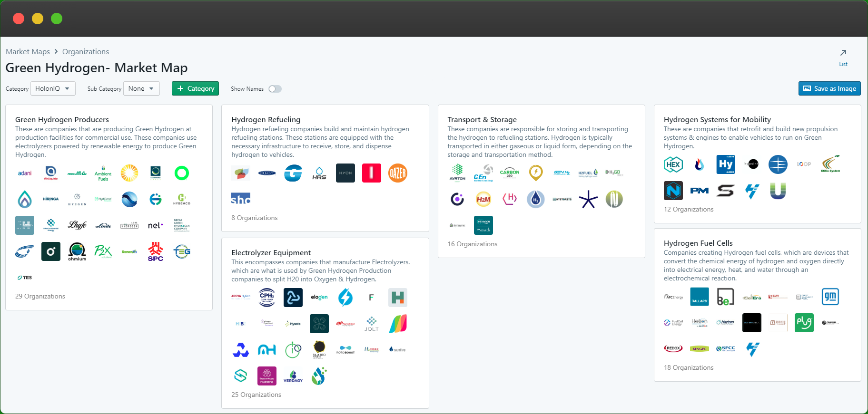Viewport: 868px width, 414px height.
Task: Select the gm logo in Hydrogen Fuel Cells
Action: point(830,297)
